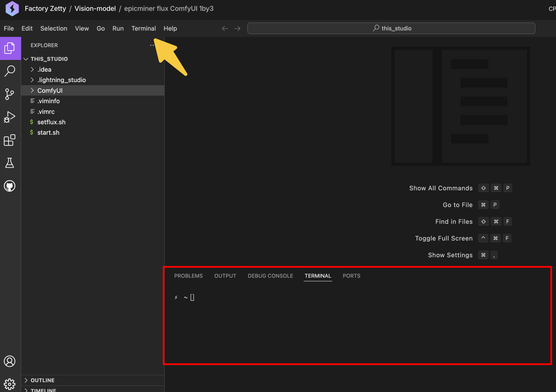Click the start.sh shell file icon
This screenshot has width=556, height=392.
click(32, 132)
